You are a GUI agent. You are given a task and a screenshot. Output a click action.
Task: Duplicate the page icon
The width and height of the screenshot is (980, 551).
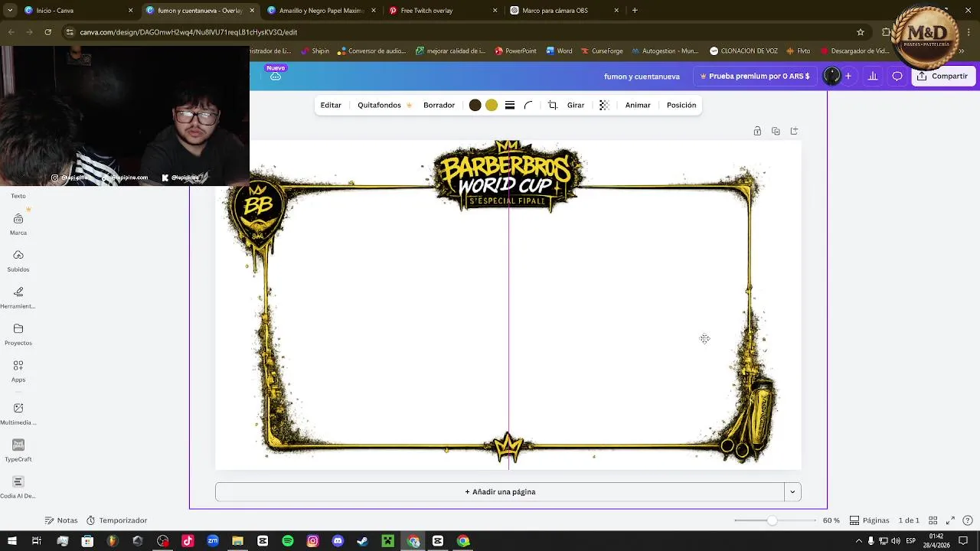(776, 131)
